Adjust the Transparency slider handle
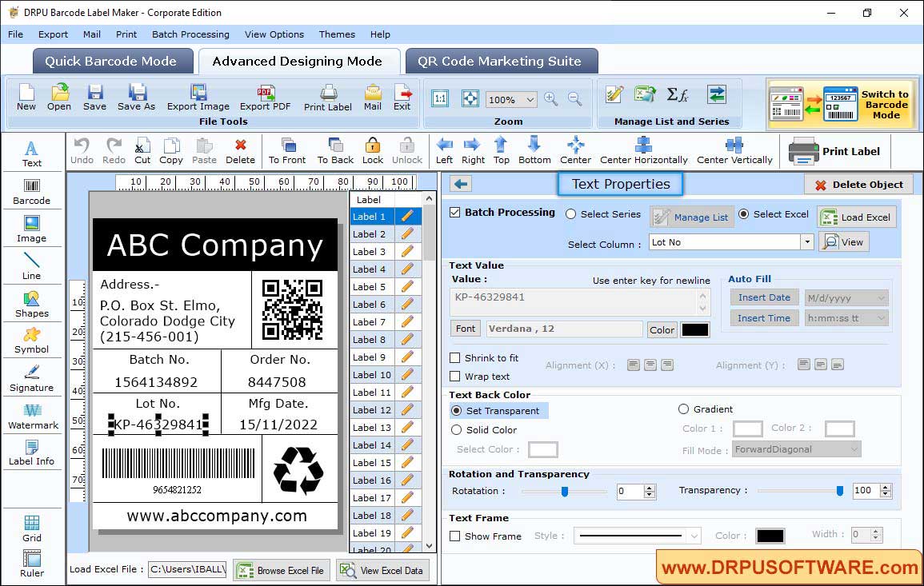 tap(840, 491)
